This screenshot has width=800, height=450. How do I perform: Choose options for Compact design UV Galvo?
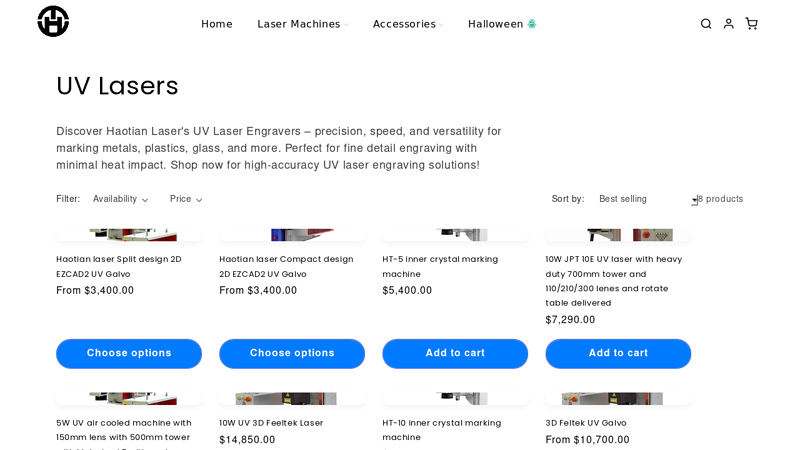[292, 353]
